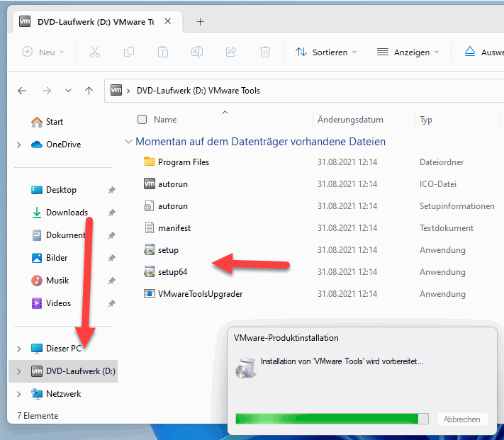Expand the Netzwerk tree node
Screen dimensions: 504x440
(x=19, y=394)
